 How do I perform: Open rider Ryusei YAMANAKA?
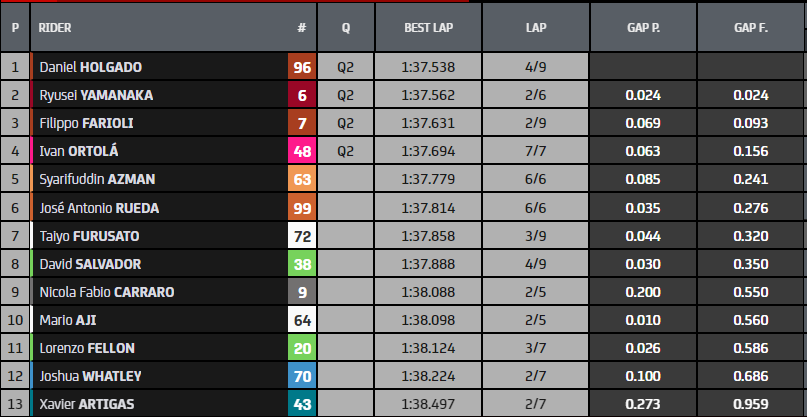point(96,96)
